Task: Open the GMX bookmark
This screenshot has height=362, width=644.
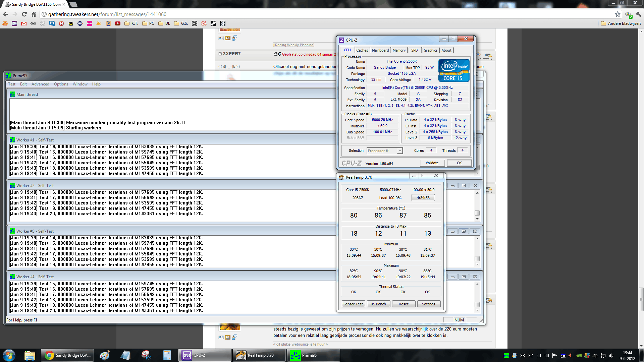Action: tap(33, 23)
